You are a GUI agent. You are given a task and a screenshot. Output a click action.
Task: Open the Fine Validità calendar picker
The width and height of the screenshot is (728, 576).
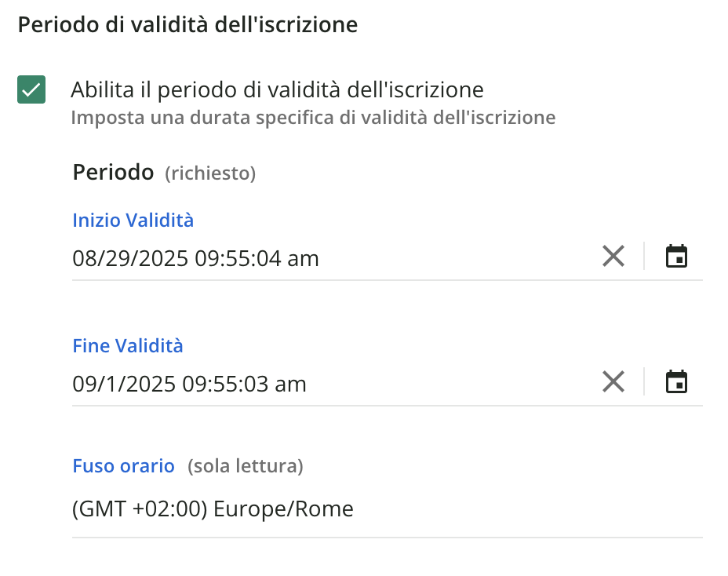(676, 381)
